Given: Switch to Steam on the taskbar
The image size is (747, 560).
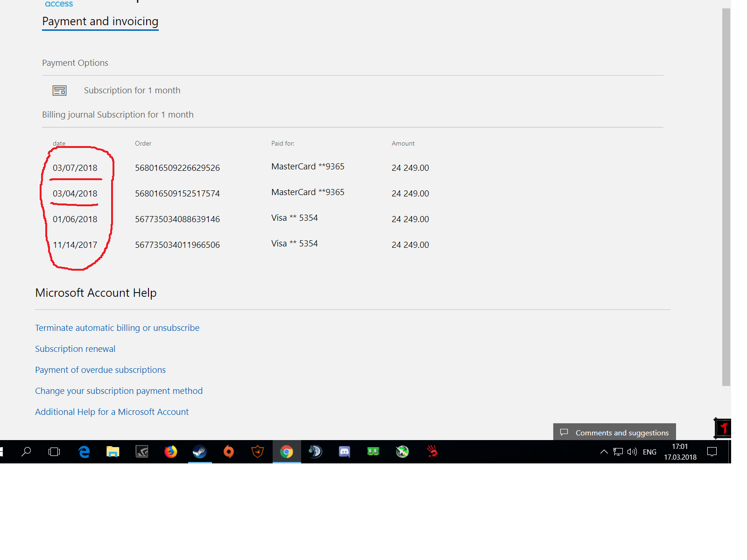Looking at the screenshot, I should point(200,452).
